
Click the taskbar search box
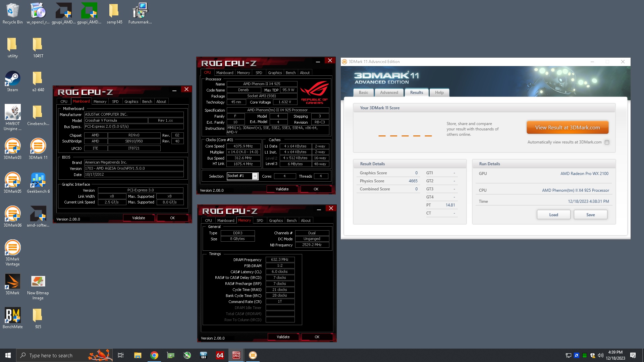(x=64, y=355)
